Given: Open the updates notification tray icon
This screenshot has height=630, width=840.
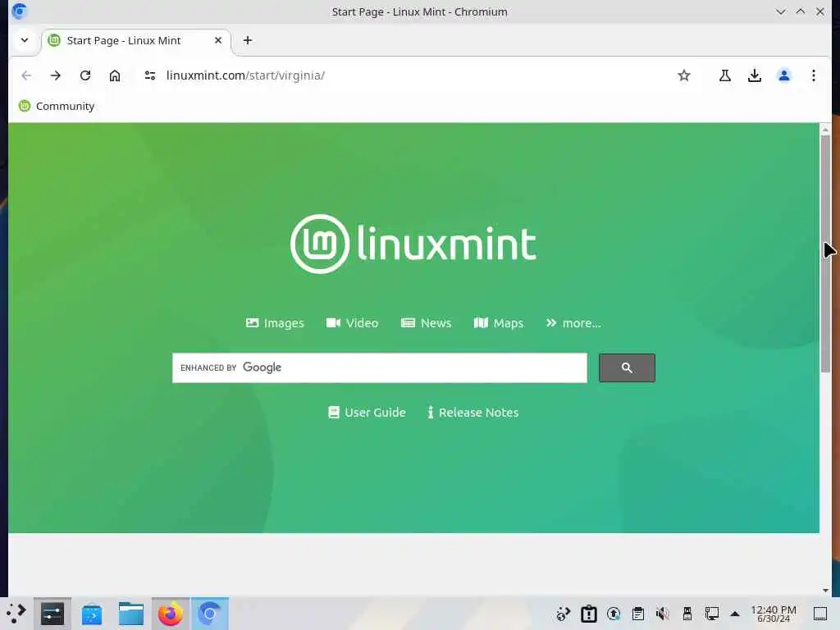Looking at the screenshot, I should coord(614,614).
